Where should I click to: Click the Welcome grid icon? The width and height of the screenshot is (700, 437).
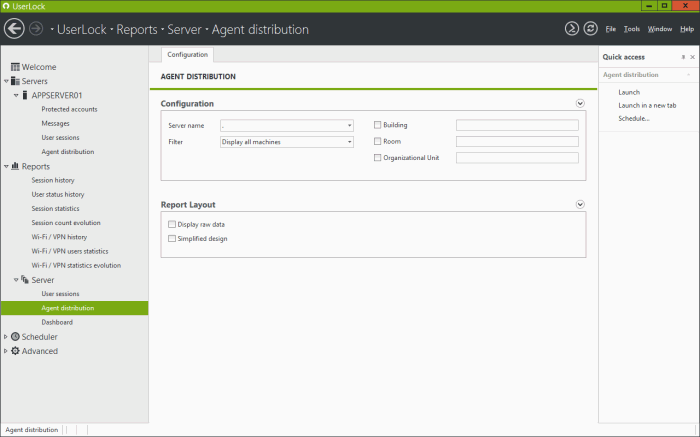click(15, 67)
